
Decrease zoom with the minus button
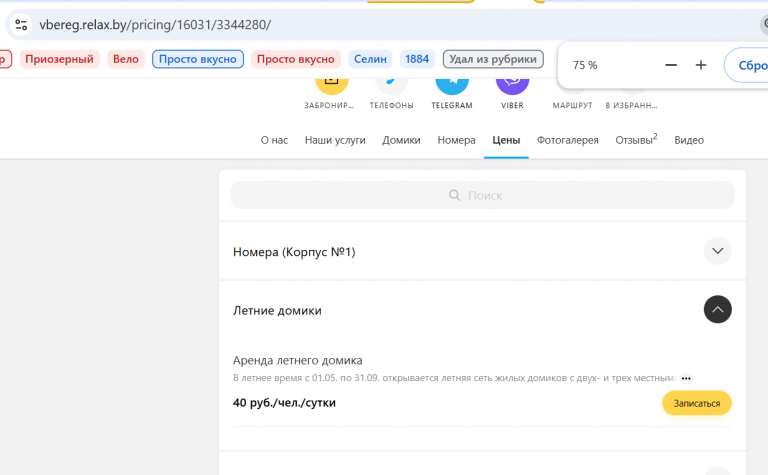coord(671,65)
